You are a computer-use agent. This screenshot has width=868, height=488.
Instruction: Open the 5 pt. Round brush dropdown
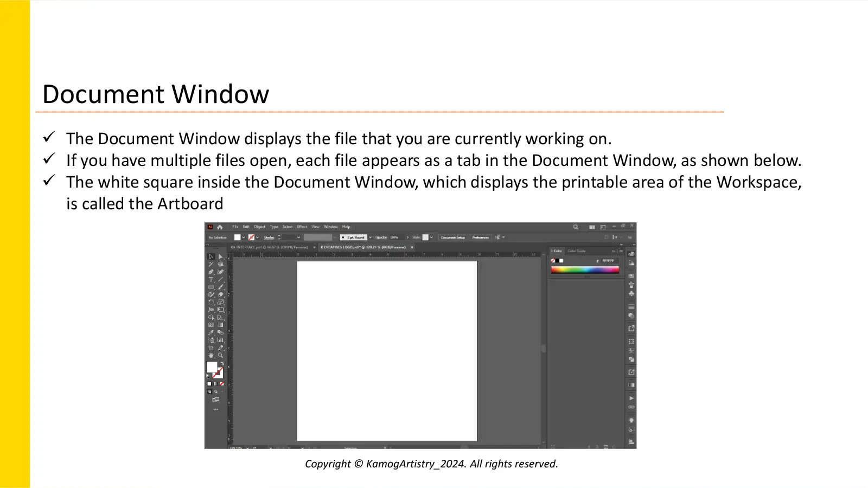tap(371, 237)
